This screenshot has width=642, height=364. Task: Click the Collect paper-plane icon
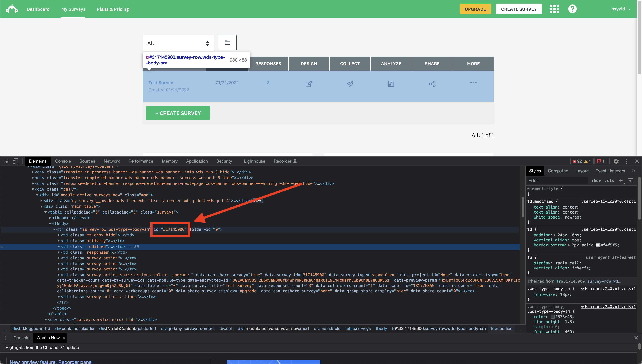click(x=350, y=84)
